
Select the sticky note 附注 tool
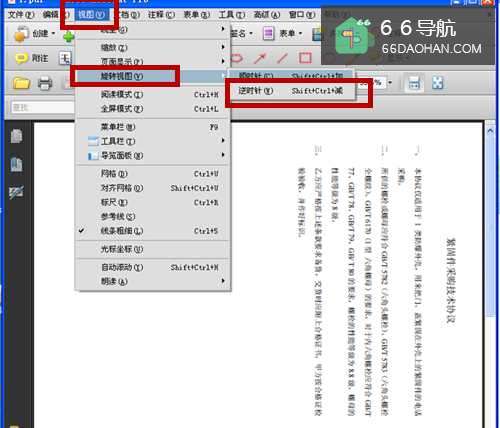point(32,58)
